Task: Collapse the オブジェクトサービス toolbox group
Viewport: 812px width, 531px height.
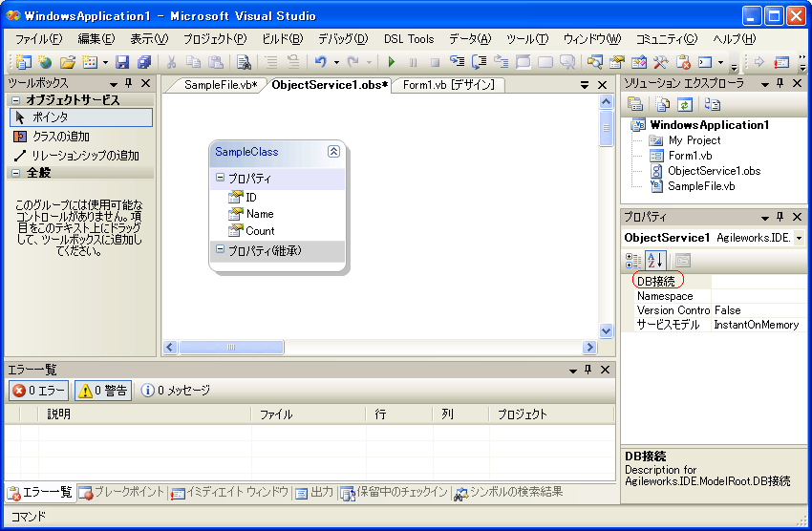Action: [16, 100]
